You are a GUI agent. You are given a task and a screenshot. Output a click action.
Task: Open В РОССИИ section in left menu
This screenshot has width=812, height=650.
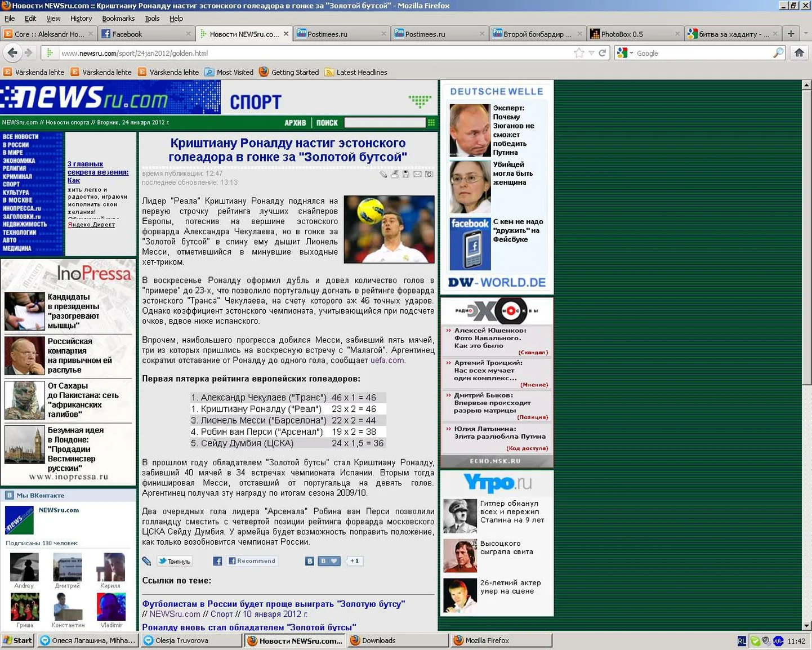click(x=16, y=145)
